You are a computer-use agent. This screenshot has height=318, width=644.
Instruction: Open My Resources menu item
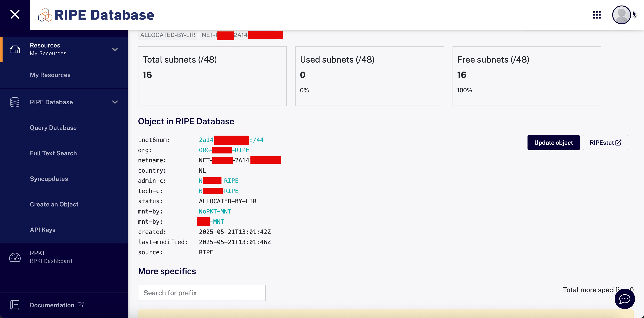(50, 75)
